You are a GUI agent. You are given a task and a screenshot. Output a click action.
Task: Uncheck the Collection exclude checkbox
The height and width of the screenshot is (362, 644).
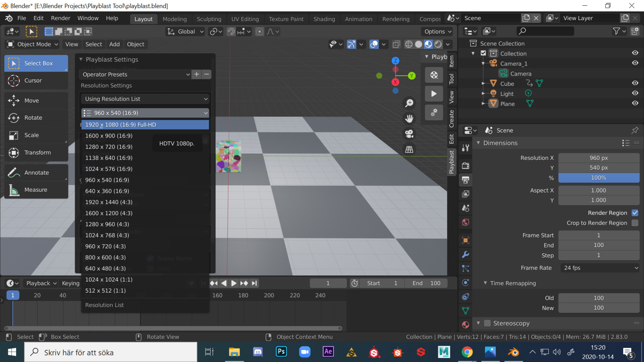[483, 53]
